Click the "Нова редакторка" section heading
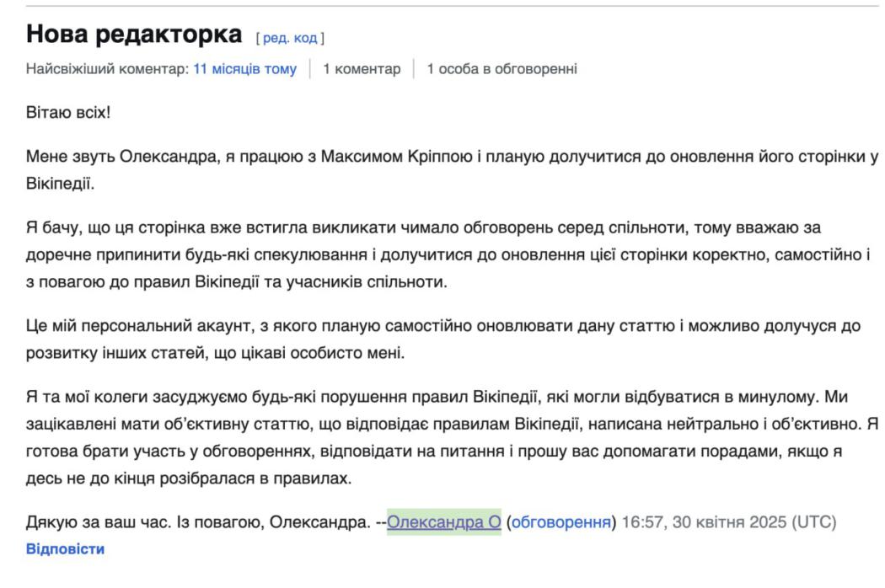The height and width of the screenshot is (588, 885). pos(134,35)
